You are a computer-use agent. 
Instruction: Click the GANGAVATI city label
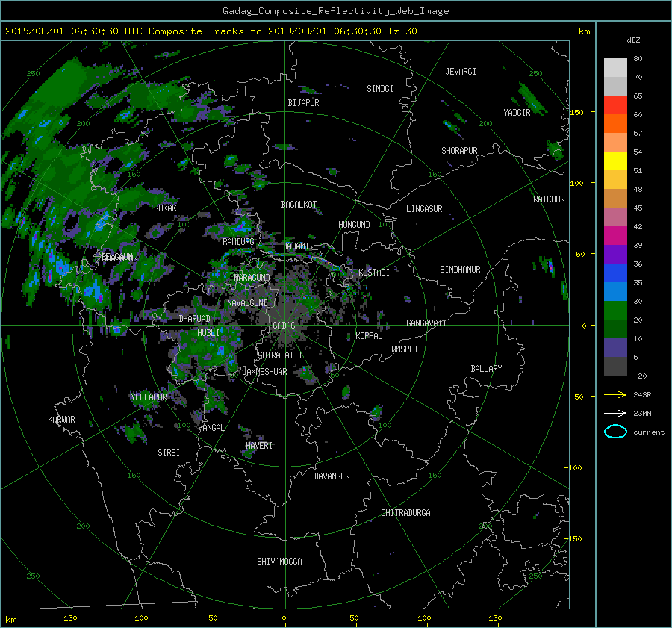coord(426,323)
